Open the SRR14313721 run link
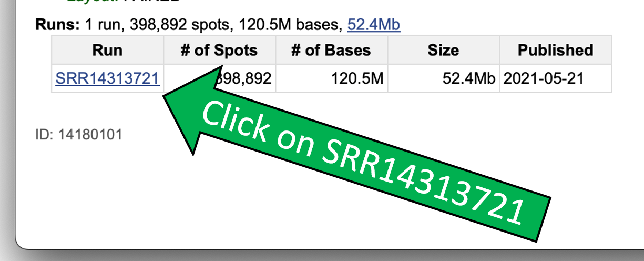Viewport: 644px width, 261px height. (x=107, y=78)
